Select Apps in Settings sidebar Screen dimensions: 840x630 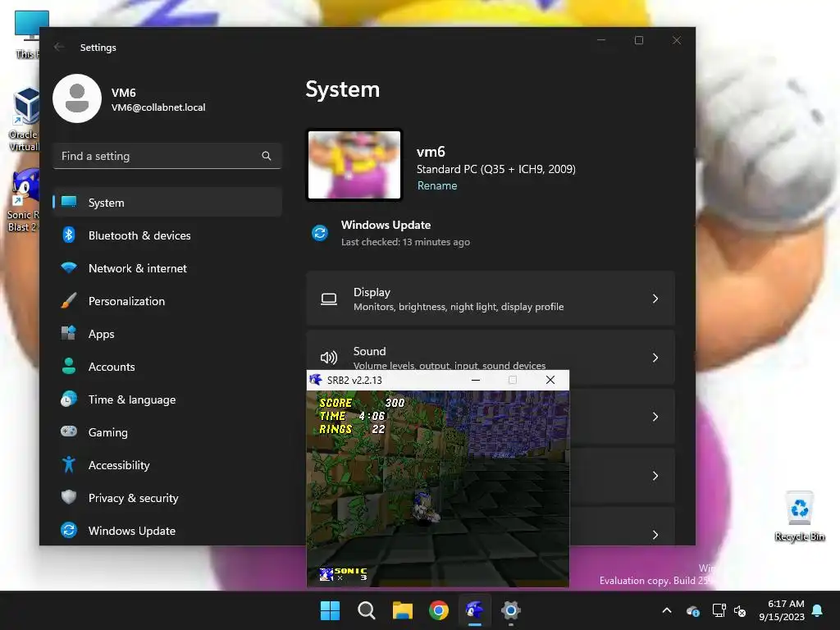(167, 334)
